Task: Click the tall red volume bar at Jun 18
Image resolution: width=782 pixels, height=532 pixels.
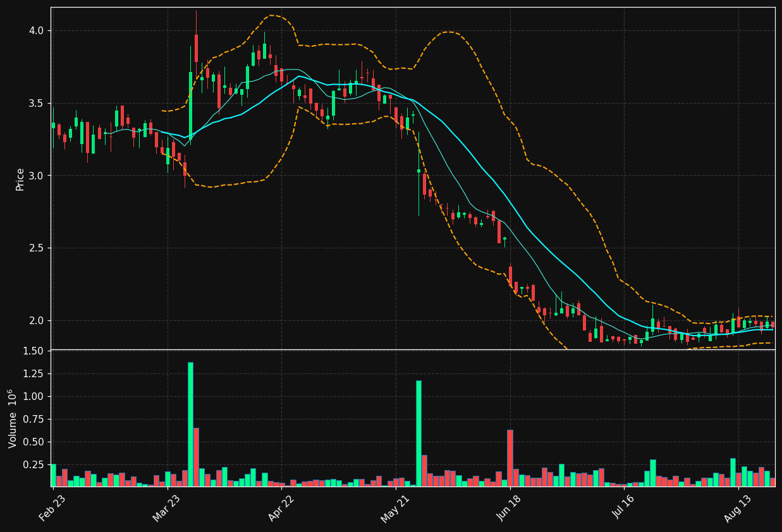Action: (x=510, y=458)
